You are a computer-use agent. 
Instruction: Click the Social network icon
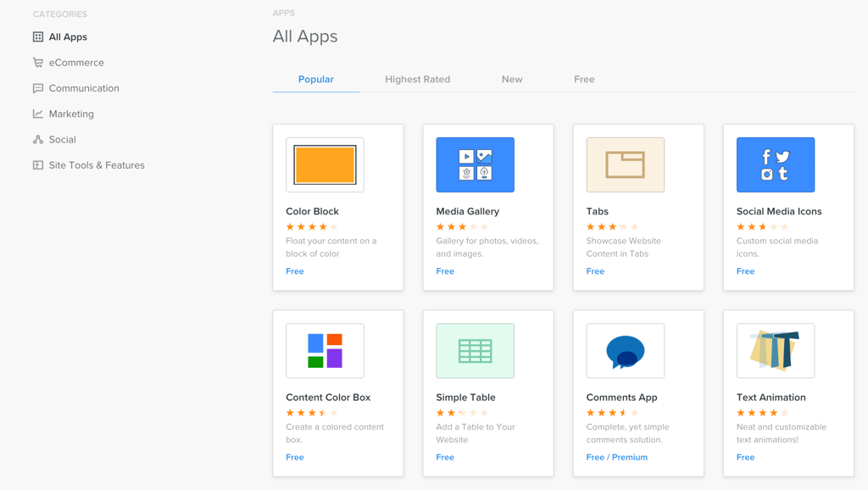37,140
